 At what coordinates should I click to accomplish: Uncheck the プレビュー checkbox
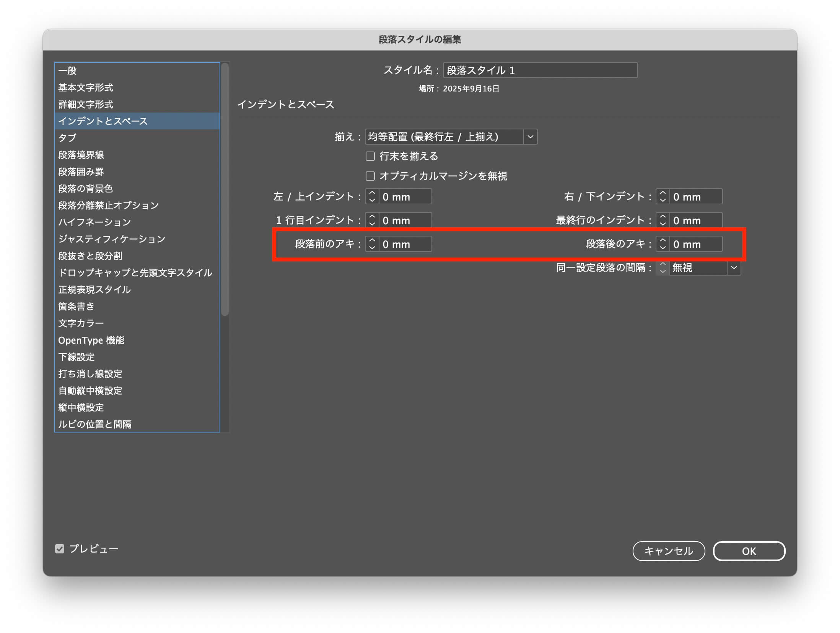(x=60, y=549)
